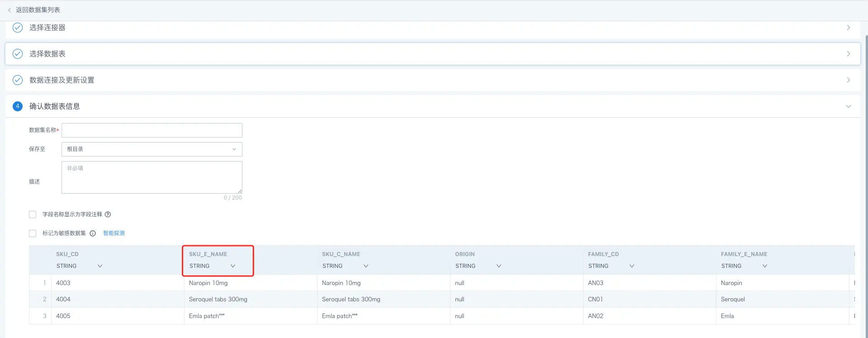Click Emla in FAMILY_E_NAME column
The width and height of the screenshot is (868, 338).
(727, 316)
